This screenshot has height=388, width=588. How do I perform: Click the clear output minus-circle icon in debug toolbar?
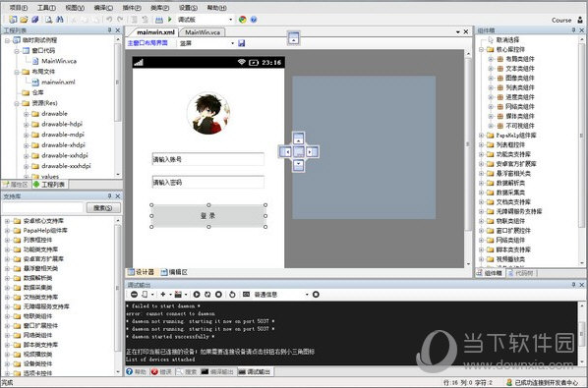point(134,295)
